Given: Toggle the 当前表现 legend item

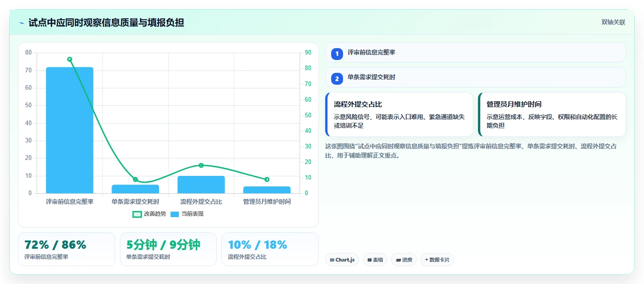Looking at the screenshot, I should tap(187, 214).
